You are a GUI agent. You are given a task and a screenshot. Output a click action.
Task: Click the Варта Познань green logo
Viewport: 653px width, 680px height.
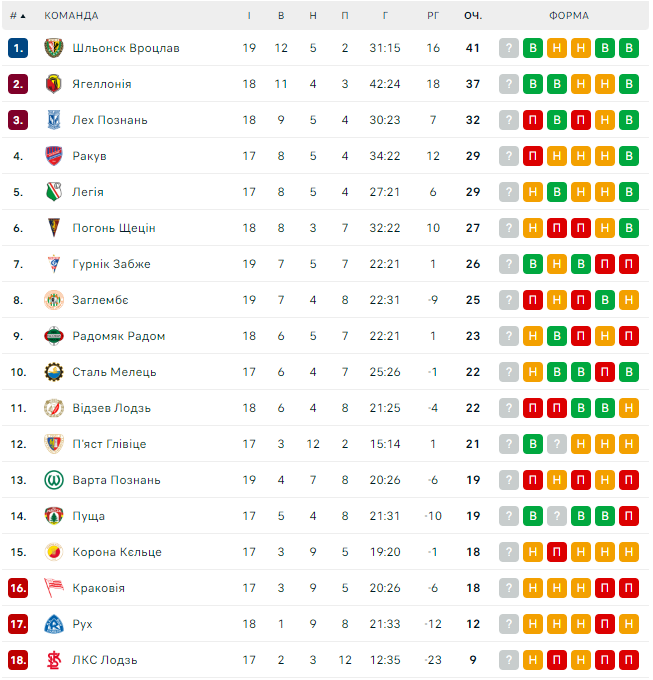(x=54, y=480)
